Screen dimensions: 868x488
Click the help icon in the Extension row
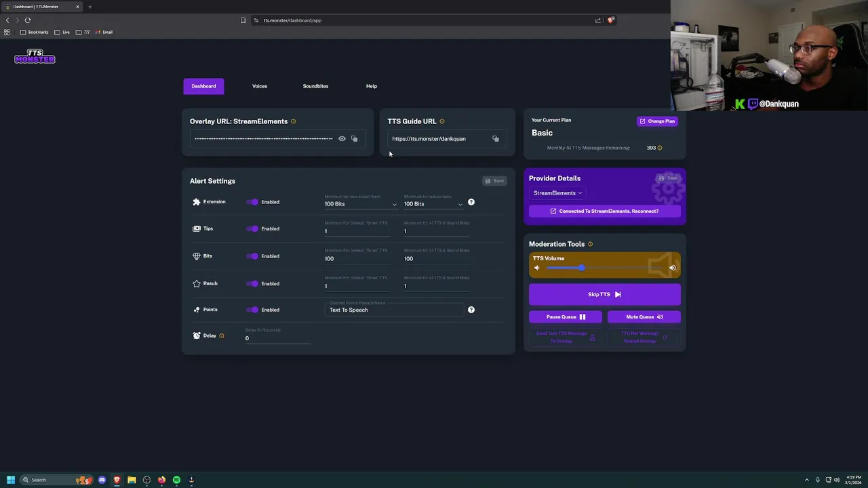[x=471, y=202]
